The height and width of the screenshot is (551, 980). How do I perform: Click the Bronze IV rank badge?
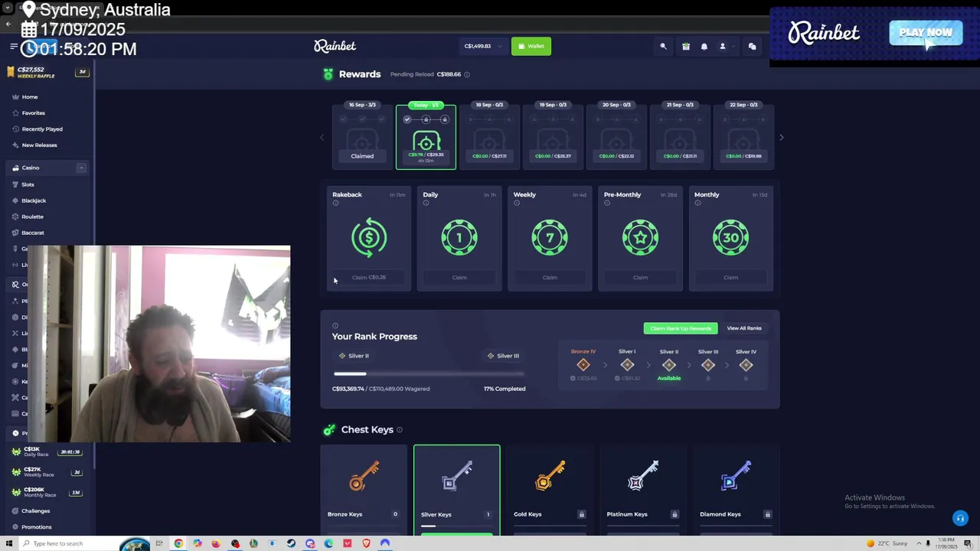click(x=583, y=365)
